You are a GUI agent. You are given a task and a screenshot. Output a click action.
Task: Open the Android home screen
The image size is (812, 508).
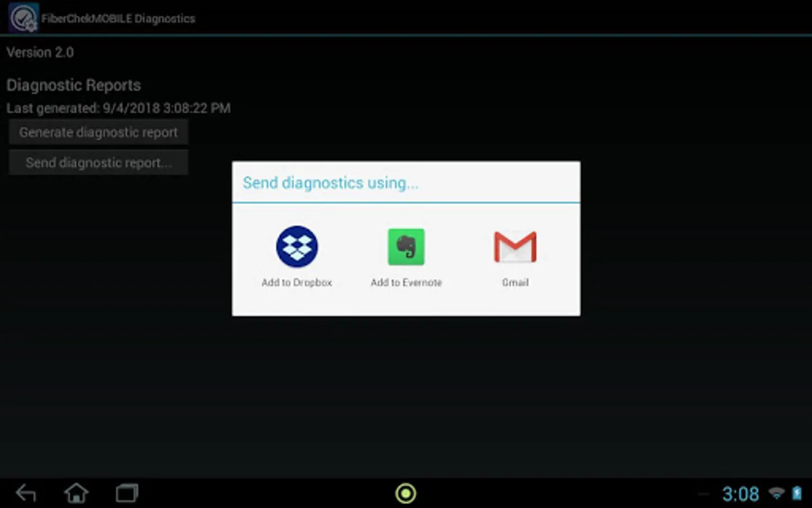click(76, 493)
